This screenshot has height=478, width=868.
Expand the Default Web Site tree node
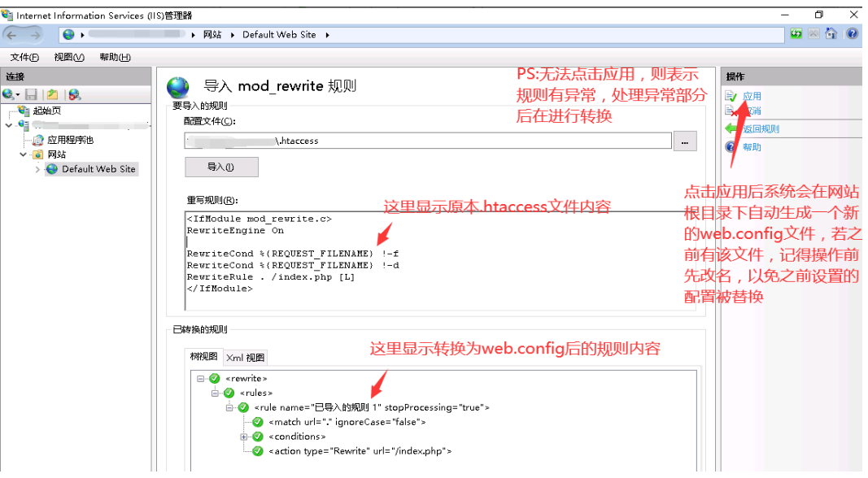[x=37, y=169]
